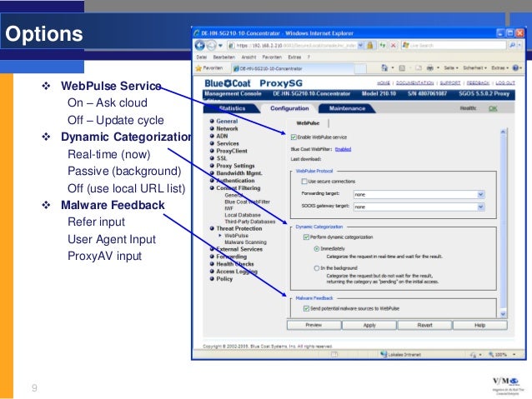Click the security lock icon in address bar
This screenshot has width=532, height=399.
(370, 45)
